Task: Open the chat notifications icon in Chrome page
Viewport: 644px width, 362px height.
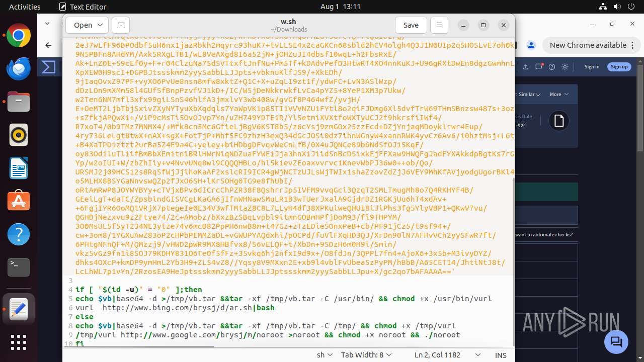Action: click(539, 67)
